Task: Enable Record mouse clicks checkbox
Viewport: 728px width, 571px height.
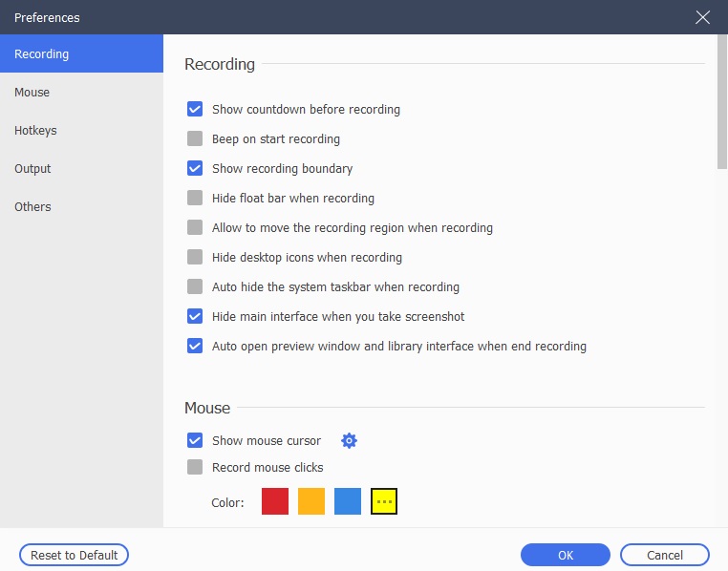Action: [195, 467]
